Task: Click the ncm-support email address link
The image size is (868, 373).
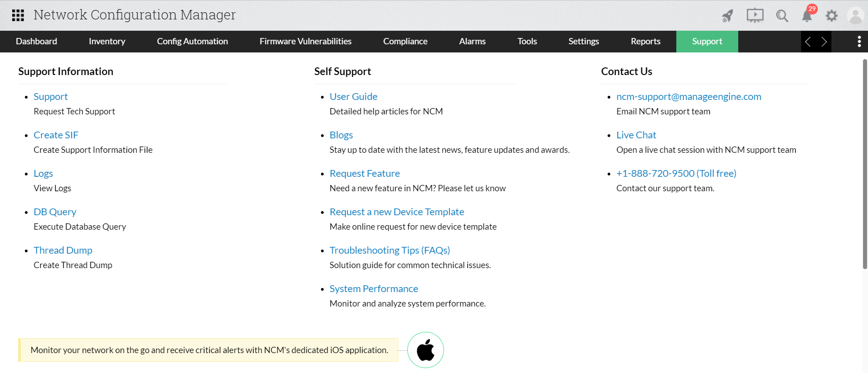Action: pyautogui.click(x=689, y=97)
